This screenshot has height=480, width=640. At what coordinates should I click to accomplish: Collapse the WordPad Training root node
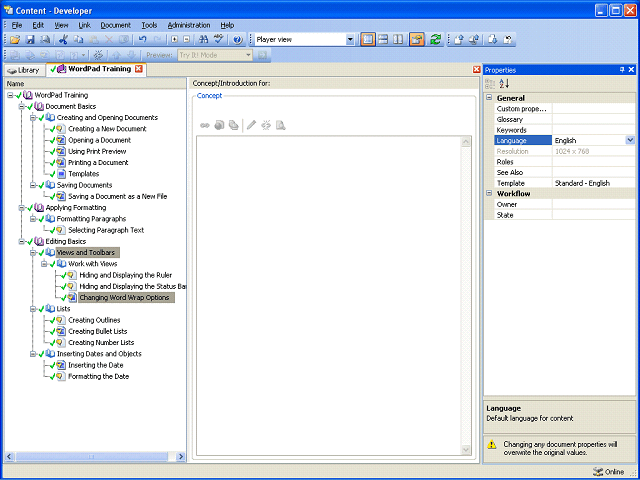click(x=10, y=95)
